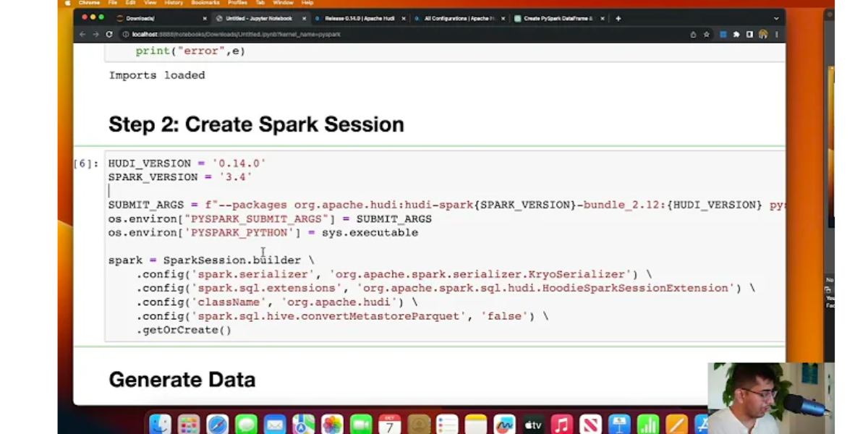Click inside the Spark session code cell

tap(434, 246)
